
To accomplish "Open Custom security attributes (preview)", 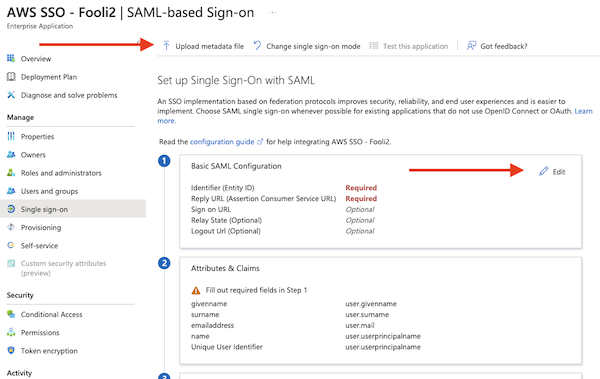I will (63, 268).
